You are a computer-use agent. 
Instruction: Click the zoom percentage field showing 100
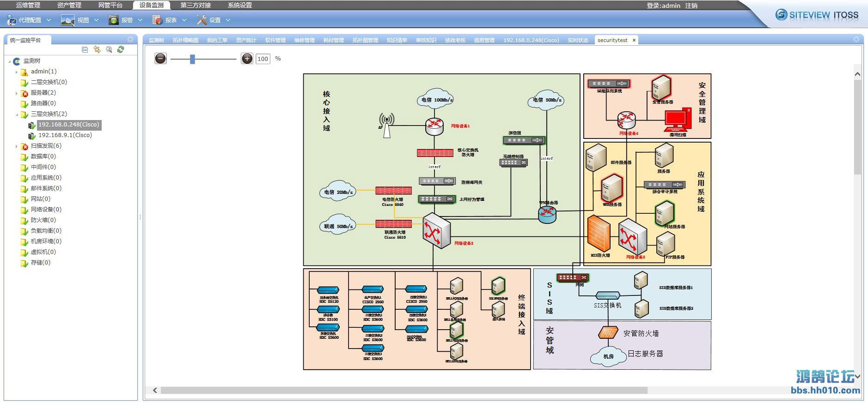coord(263,59)
